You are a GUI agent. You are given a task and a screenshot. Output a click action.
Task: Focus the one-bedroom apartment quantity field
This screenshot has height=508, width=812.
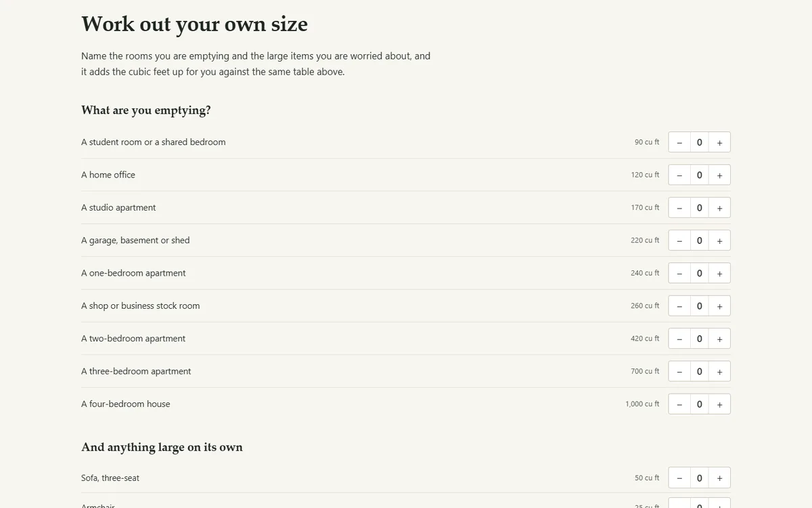(x=700, y=273)
